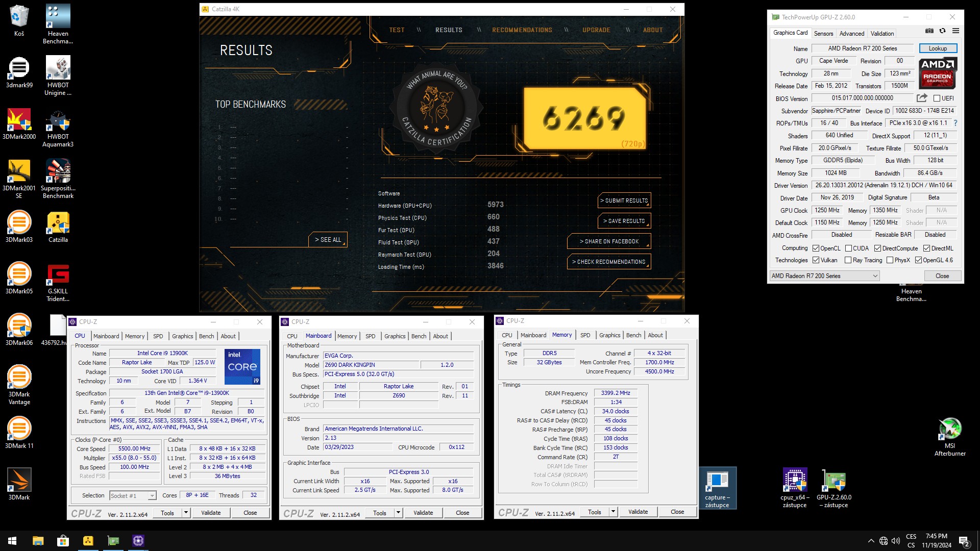The image size is (980, 551).
Task: Go to Catzilla TEST menu
Action: 397,30
